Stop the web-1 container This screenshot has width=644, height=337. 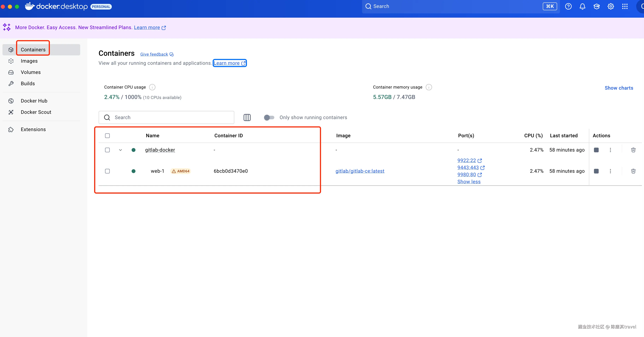coord(596,171)
